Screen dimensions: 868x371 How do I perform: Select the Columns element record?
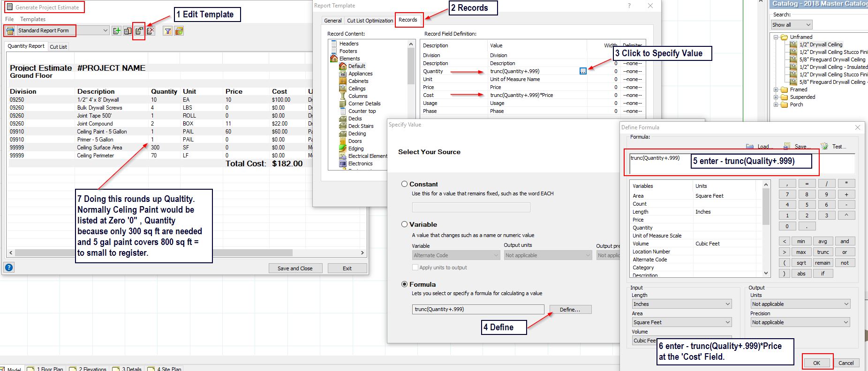pyautogui.click(x=358, y=96)
